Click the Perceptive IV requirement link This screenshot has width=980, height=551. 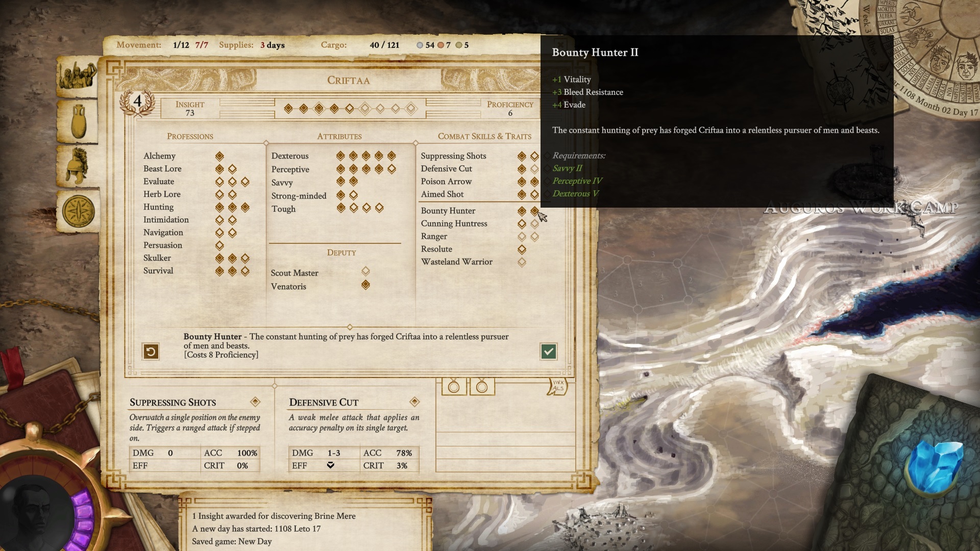(576, 181)
